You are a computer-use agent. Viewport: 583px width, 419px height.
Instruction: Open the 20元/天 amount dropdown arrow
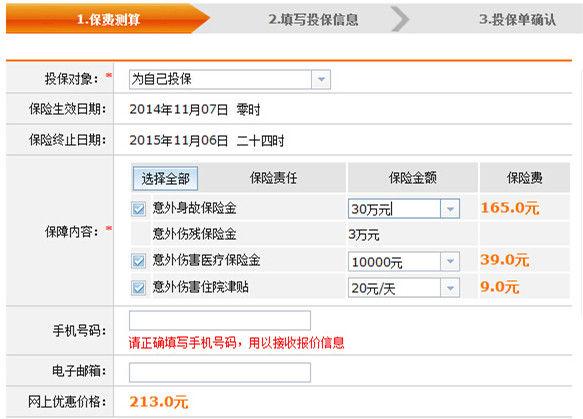(x=450, y=288)
